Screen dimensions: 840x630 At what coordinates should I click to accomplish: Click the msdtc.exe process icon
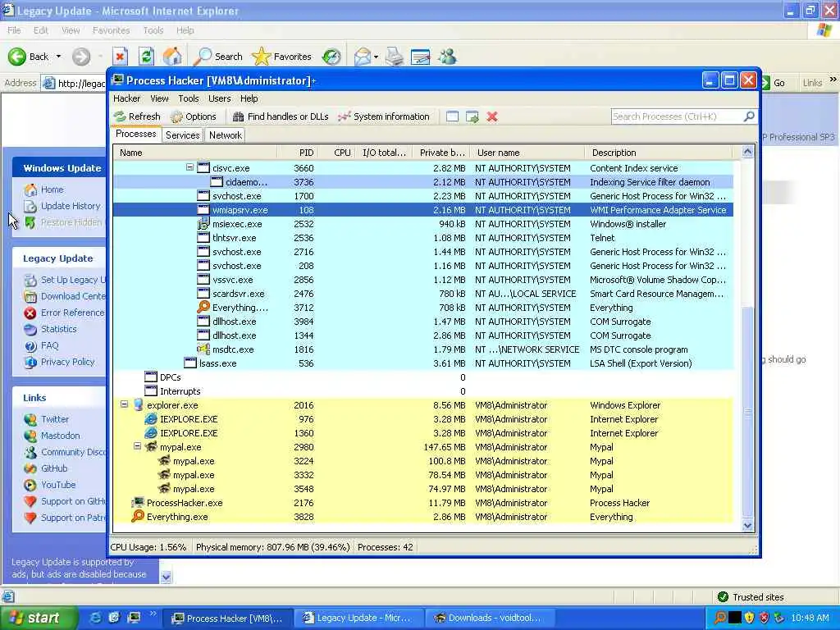203,349
